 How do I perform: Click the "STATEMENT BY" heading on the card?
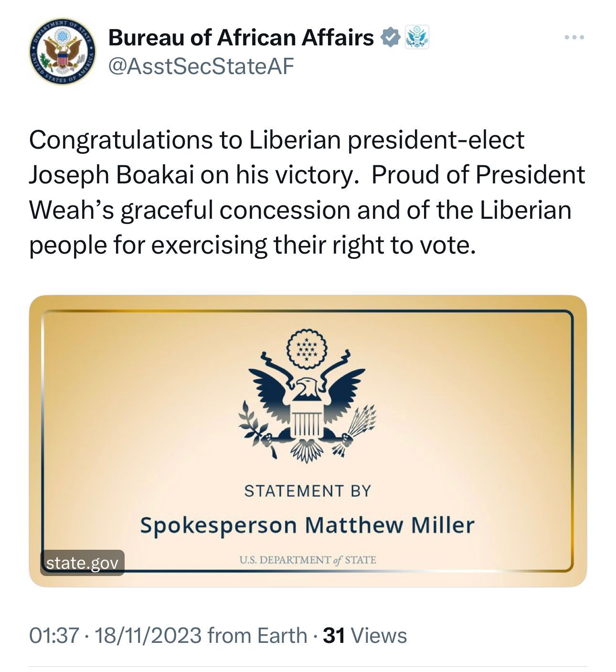point(307,491)
